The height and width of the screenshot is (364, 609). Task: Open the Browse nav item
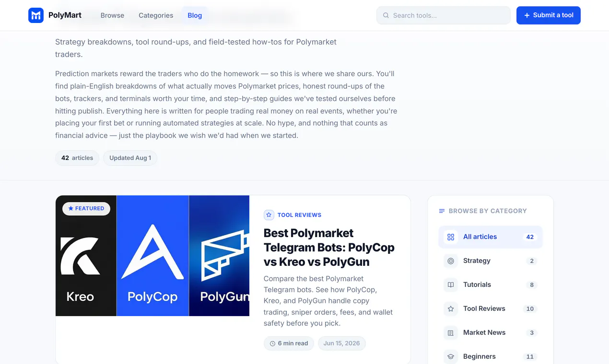[x=112, y=15]
